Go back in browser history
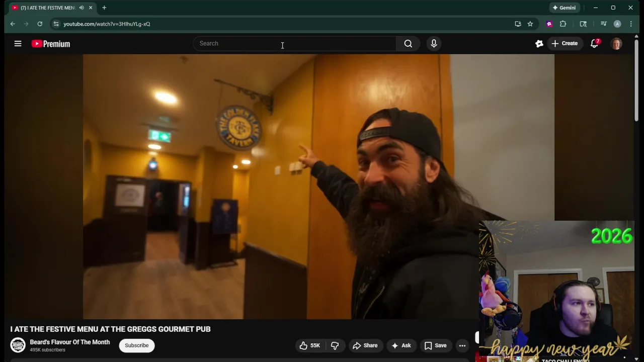 pos(13,24)
